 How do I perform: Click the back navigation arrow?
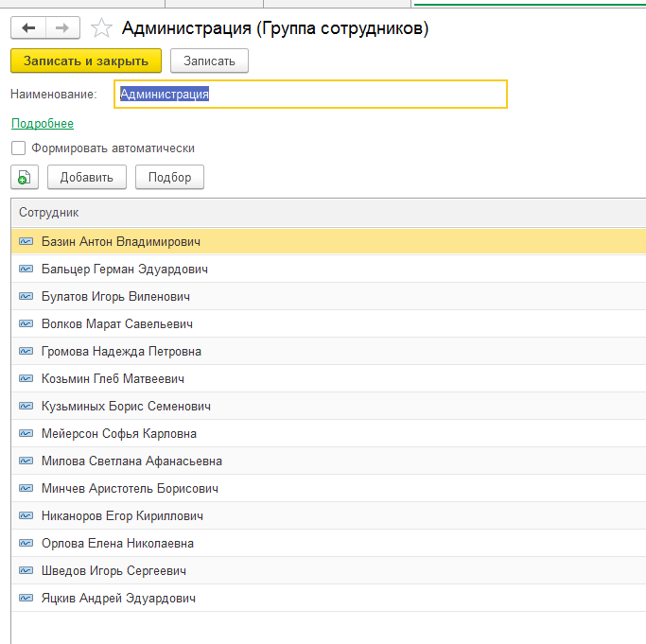[x=28, y=28]
